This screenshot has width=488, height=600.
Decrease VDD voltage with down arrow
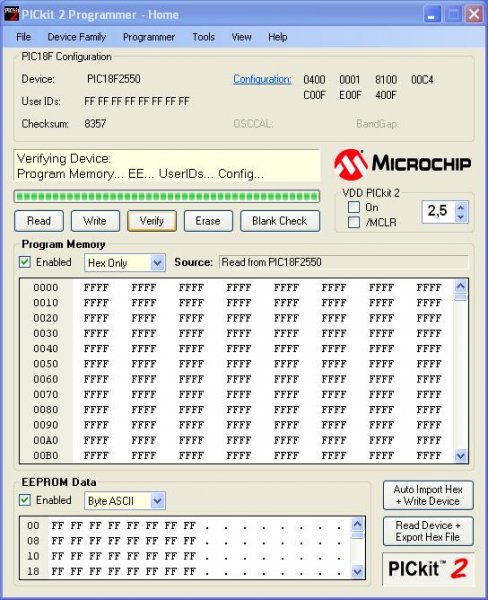pos(460,217)
